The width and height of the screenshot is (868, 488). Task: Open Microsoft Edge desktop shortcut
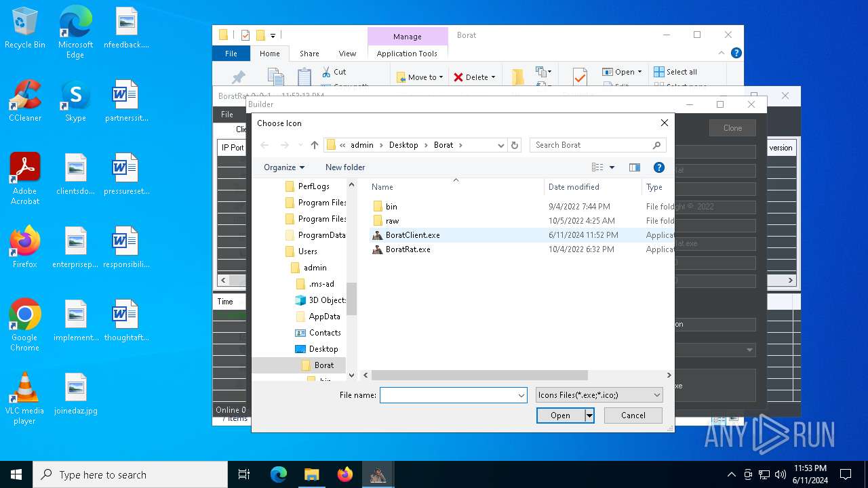pyautogui.click(x=75, y=33)
